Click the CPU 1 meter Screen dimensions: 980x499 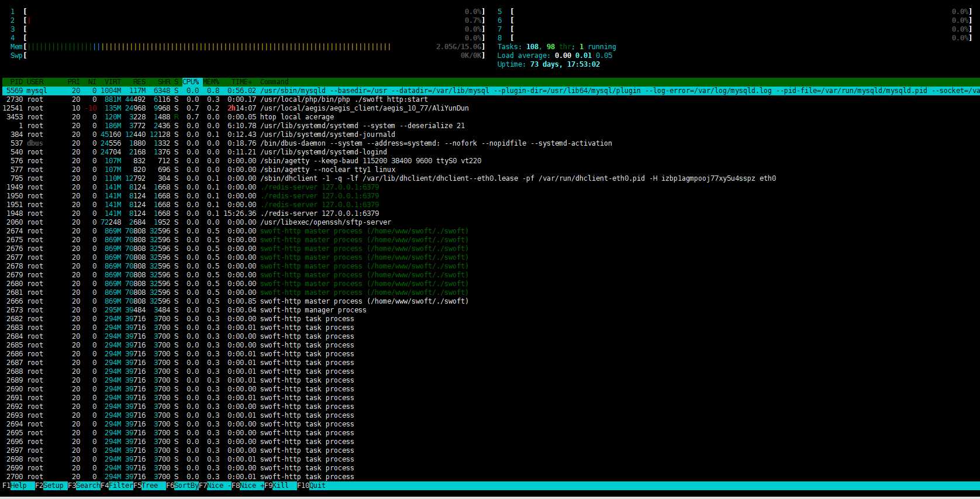(x=247, y=12)
